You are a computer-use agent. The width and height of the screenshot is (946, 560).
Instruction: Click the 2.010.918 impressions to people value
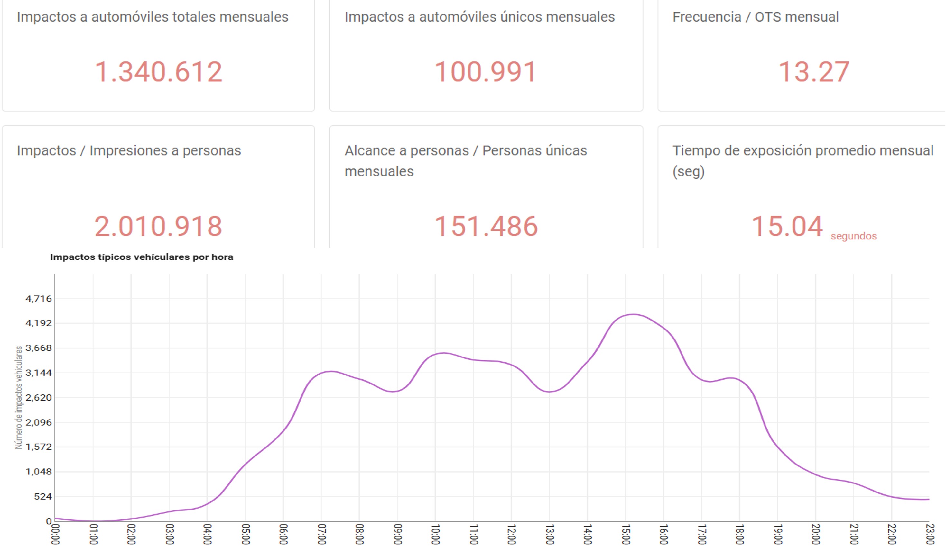pos(158,226)
